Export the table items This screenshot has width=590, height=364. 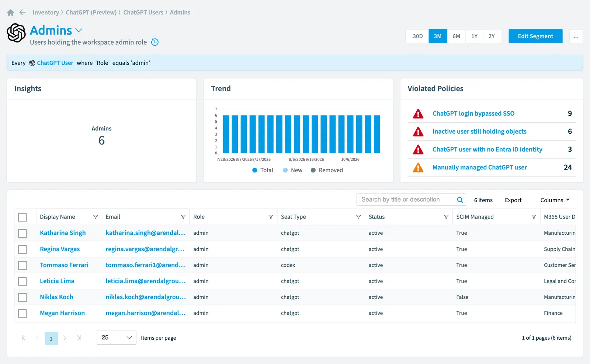coord(513,200)
